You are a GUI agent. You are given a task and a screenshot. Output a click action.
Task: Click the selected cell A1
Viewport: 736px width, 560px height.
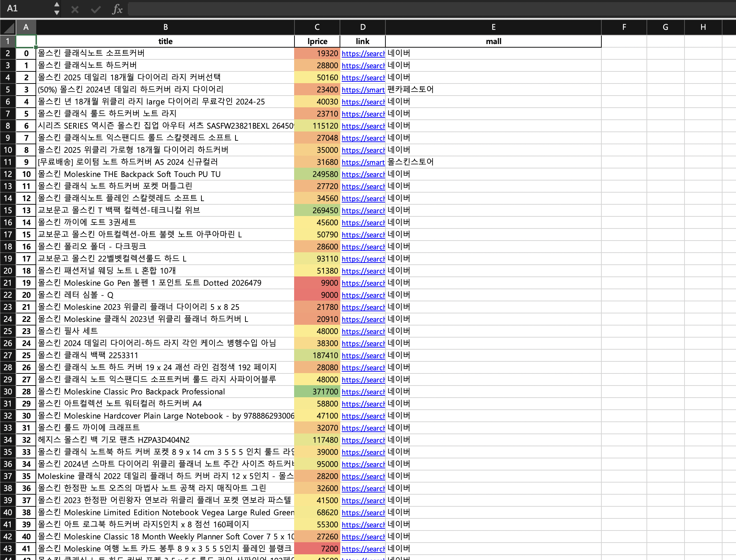coord(26,41)
